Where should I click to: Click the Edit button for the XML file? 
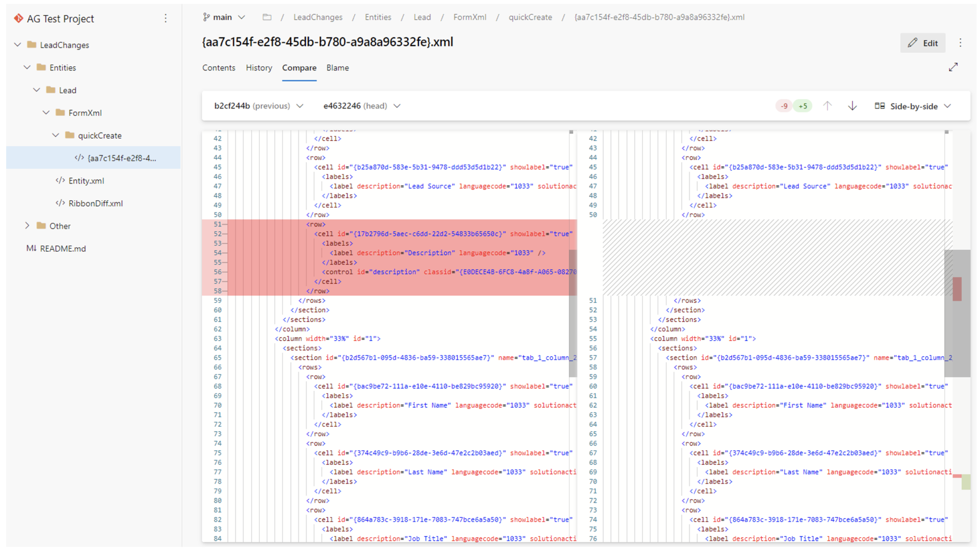pyautogui.click(x=926, y=42)
